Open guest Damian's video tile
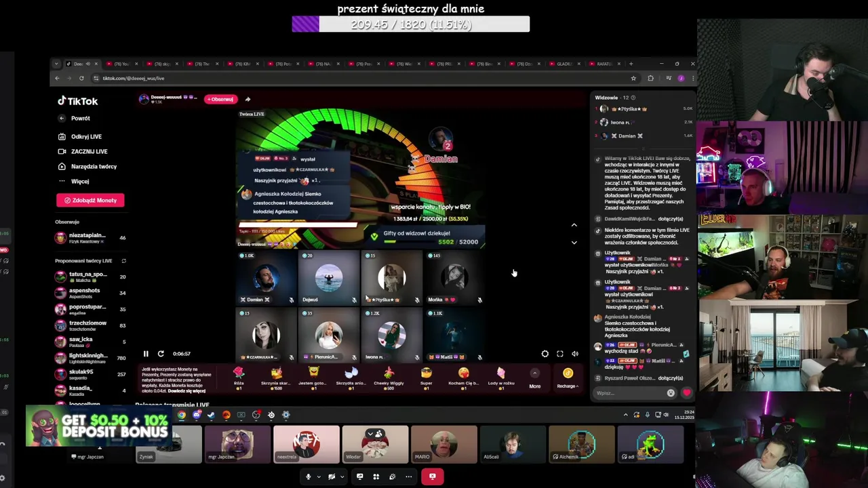 [266, 278]
